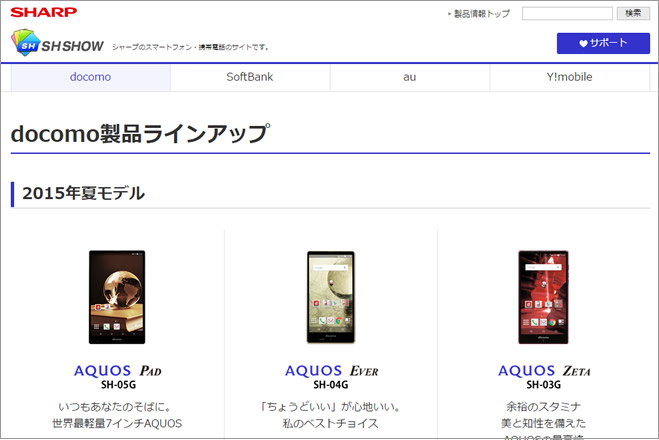Image resolution: width=659 pixels, height=440 pixels.
Task: Click the 検索 search button
Action: (x=633, y=13)
